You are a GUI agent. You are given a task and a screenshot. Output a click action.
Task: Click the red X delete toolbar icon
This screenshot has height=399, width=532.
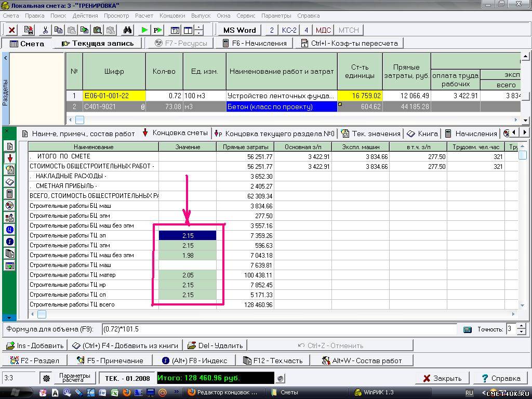click(x=11, y=30)
